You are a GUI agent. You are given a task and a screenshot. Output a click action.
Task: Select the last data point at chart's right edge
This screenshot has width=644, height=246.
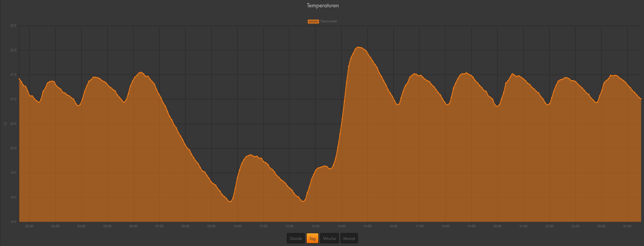[x=641, y=99]
